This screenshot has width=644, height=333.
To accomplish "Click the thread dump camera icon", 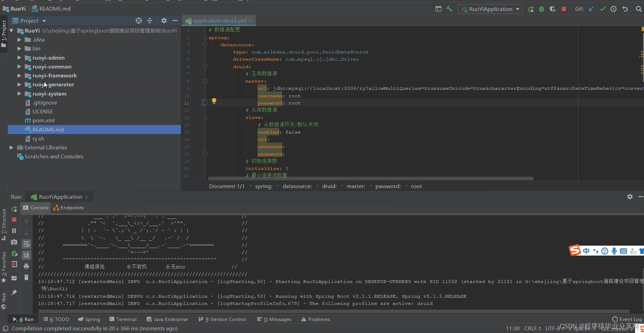I will click(x=14, y=242).
